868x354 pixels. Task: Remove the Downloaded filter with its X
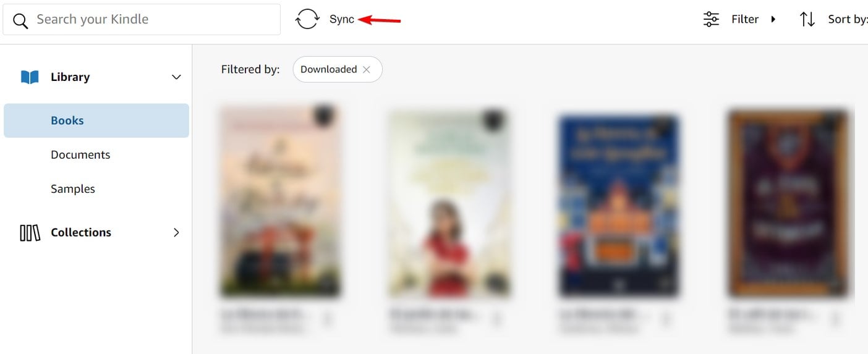pos(367,70)
